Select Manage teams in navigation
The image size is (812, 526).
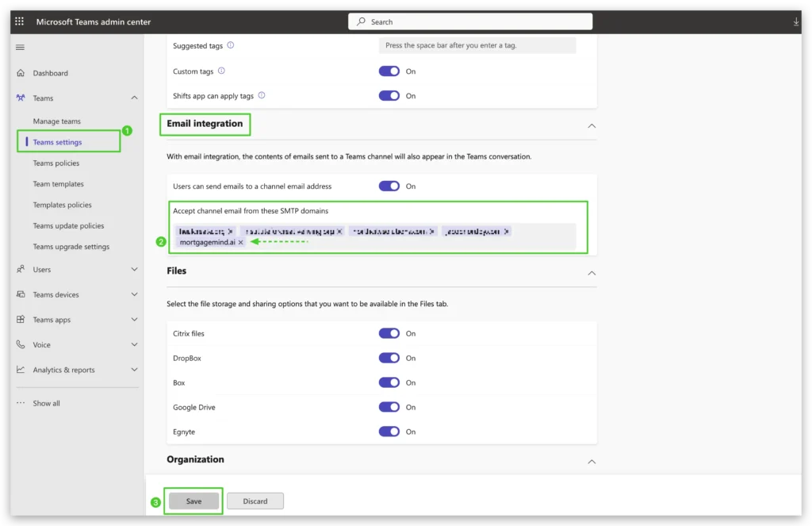57,121
